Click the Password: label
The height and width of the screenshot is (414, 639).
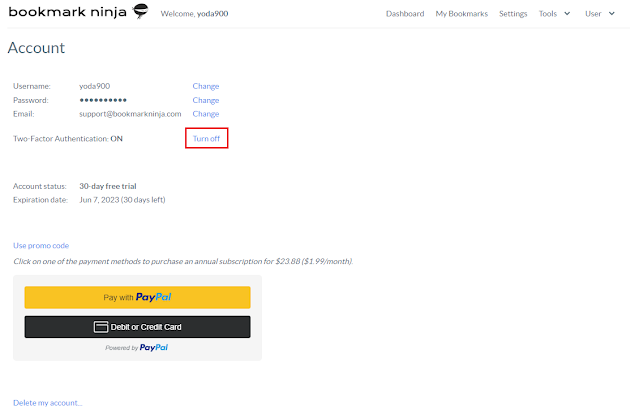click(31, 100)
